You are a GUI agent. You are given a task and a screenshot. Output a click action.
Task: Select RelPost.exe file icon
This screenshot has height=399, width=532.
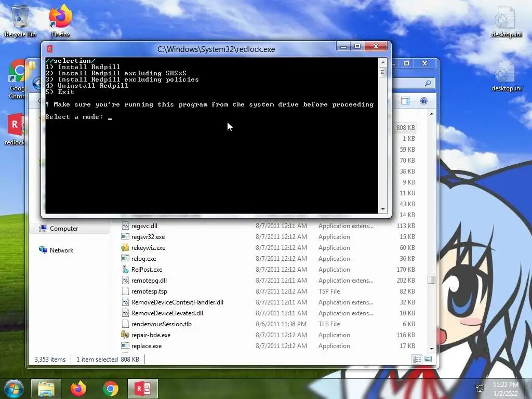click(125, 269)
